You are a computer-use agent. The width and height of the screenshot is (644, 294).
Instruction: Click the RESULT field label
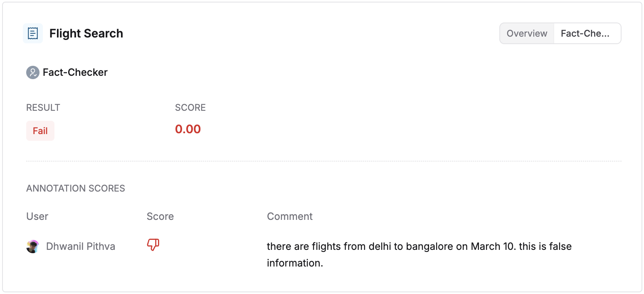[x=43, y=107]
